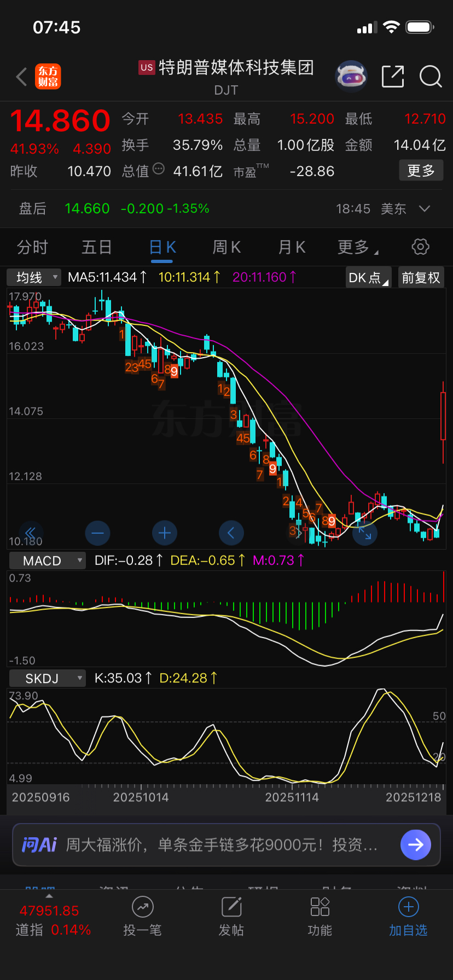Tap the current price 14.860
Screen dimensions: 453x980
(x=60, y=120)
